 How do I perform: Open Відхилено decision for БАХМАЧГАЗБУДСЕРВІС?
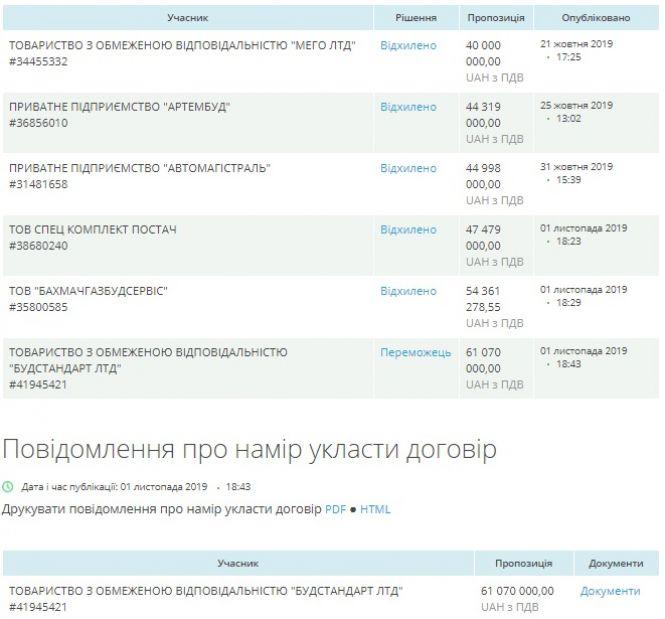(408, 291)
